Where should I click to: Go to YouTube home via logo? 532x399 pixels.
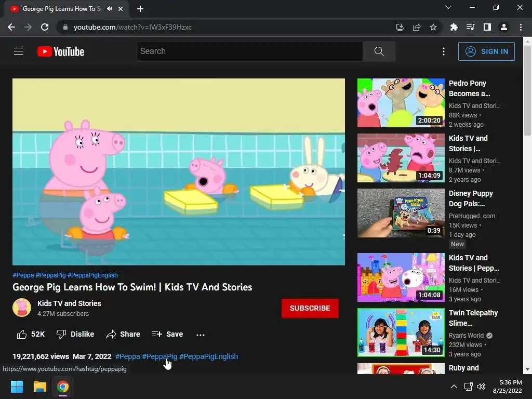coord(61,51)
